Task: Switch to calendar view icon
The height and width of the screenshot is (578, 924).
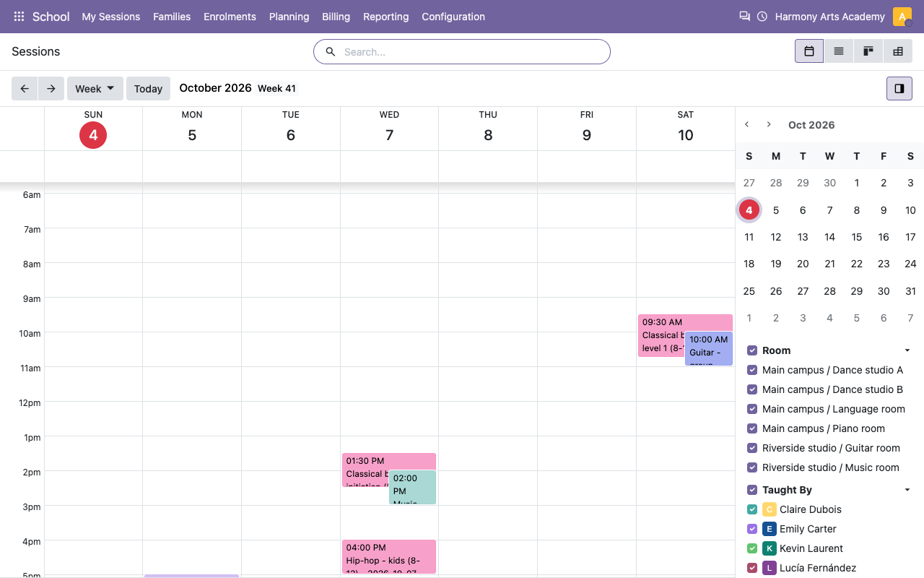Action: pyautogui.click(x=809, y=51)
